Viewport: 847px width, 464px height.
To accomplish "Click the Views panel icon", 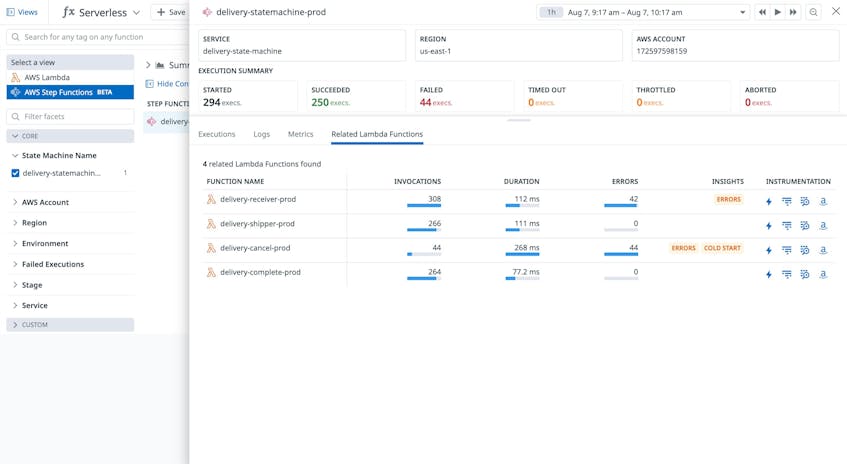I will pyautogui.click(x=10, y=12).
